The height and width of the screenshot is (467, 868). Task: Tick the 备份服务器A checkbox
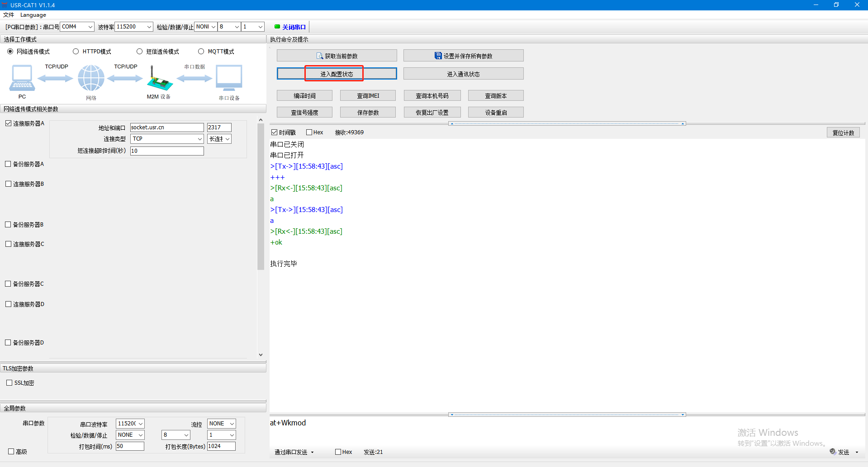tap(8, 164)
